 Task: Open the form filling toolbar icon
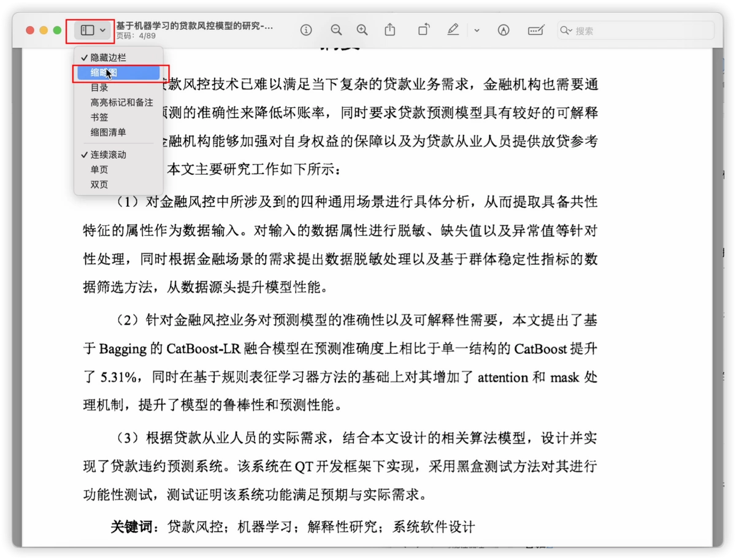536,30
